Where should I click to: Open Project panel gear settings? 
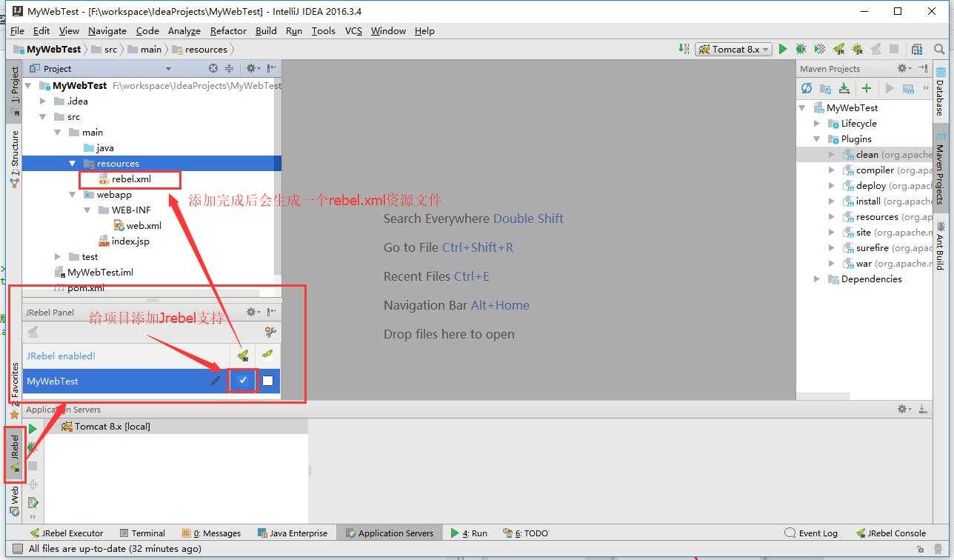point(252,68)
